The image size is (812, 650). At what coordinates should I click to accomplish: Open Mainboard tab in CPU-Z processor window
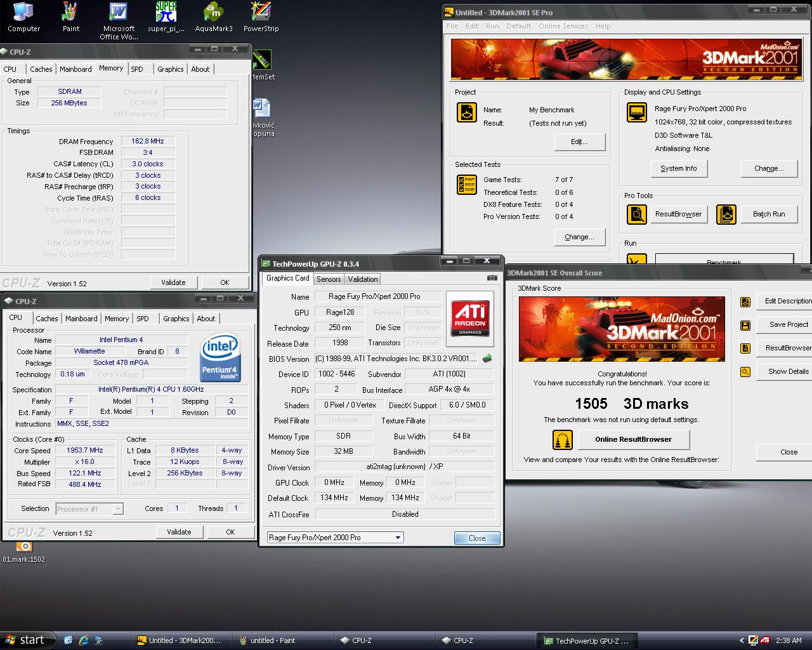[82, 319]
